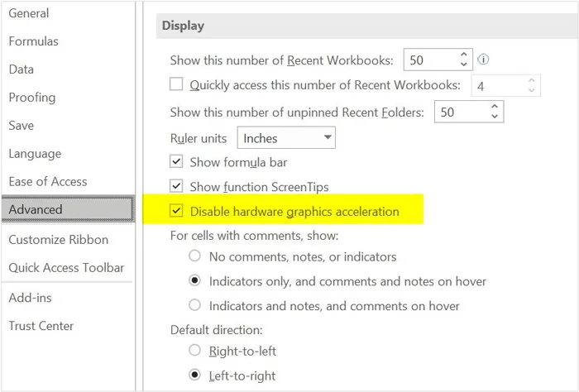The image size is (579, 392).
Task: Open the General options category
Action: 29,13
